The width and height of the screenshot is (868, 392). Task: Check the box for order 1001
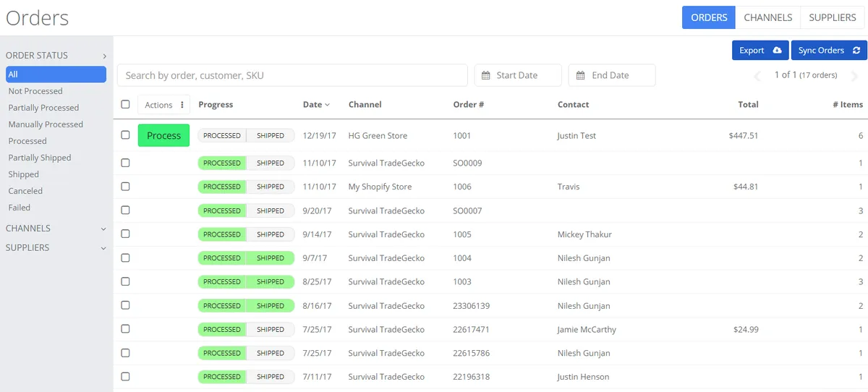[x=125, y=135]
